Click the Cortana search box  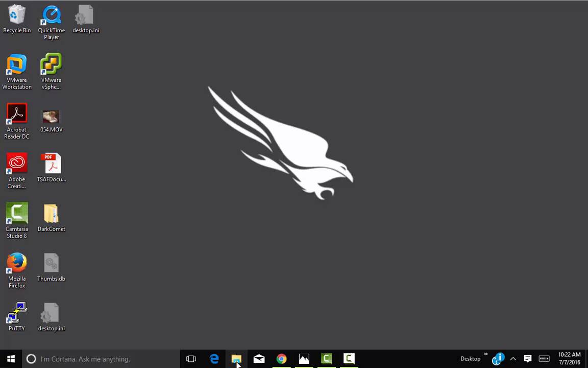(x=101, y=359)
